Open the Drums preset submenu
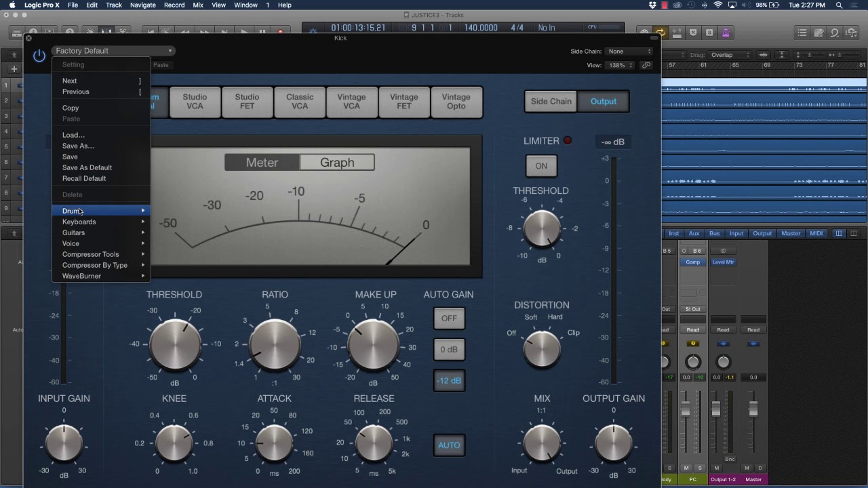The image size is (868, 488). coord(101,211)
